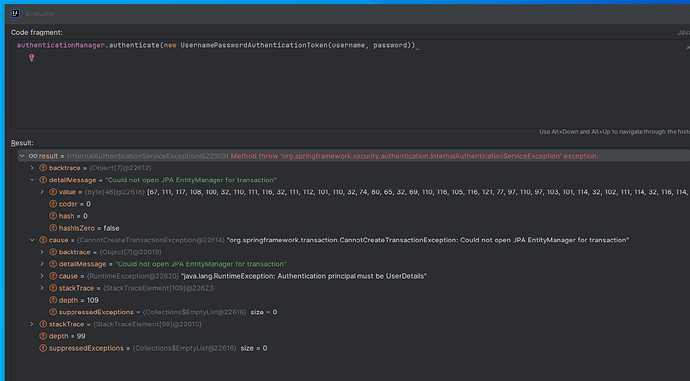Click the IntelliJ logo in the Evaluate title bar
Image resolution: width=690 pixels, height=381 pixels.
(x=15, y=14)
